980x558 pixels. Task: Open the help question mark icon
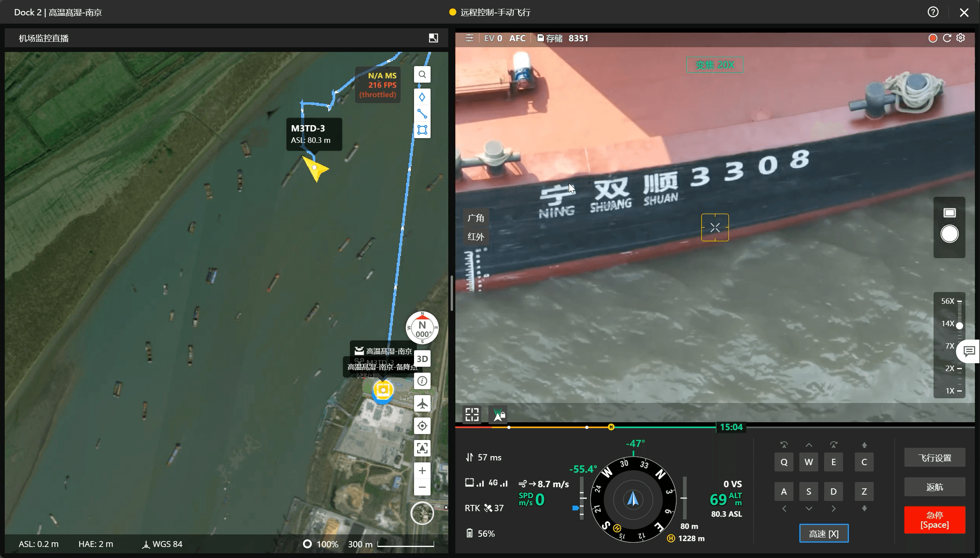pos(933,12)
